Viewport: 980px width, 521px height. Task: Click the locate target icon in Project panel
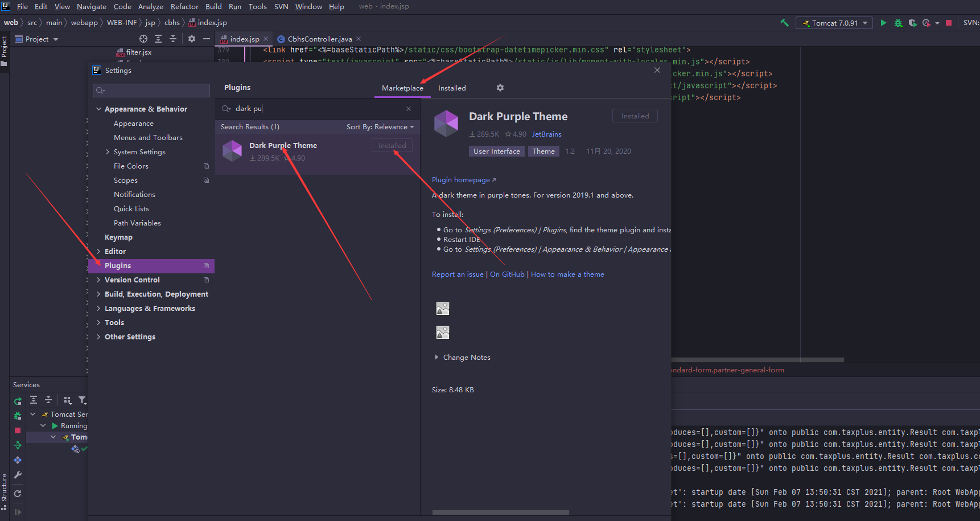pyautogui.click(x=143, y=39)
